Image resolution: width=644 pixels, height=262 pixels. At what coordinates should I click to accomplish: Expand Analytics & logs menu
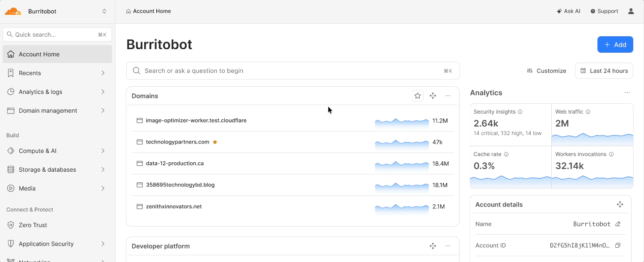click(57, 92)
